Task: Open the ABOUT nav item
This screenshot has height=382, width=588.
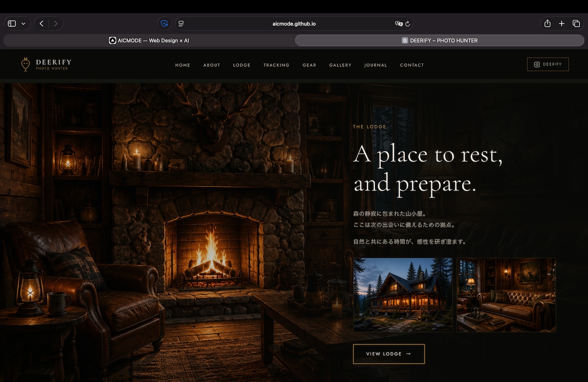Action: [x=212, y=65]
